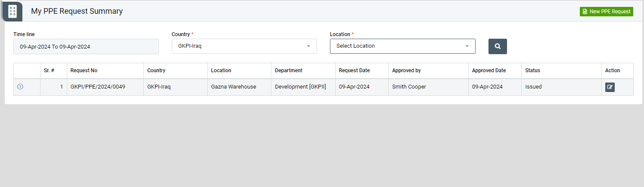Click the magnifier search button
The image size is (644, 187).
click(x=498, y=46)
